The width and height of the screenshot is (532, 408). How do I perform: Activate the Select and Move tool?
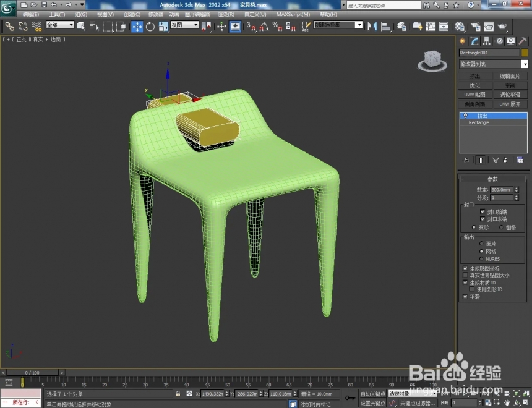tap(137, 27)
